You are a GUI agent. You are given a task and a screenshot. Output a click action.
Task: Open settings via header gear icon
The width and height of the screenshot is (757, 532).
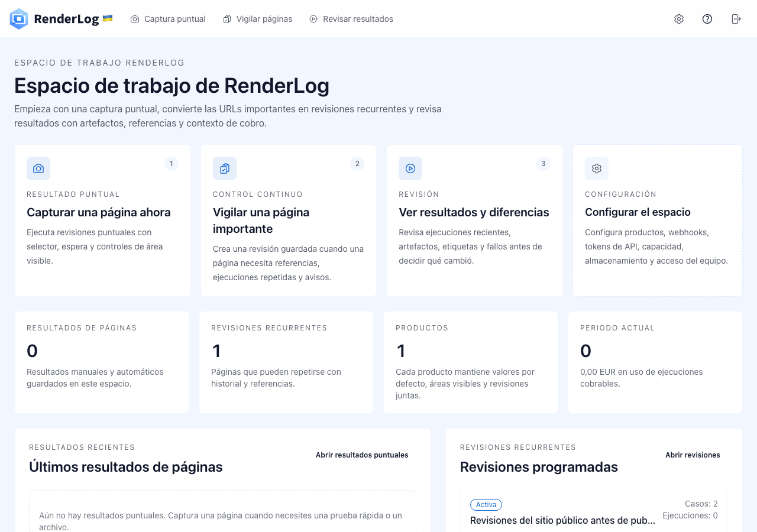[679, 19]
